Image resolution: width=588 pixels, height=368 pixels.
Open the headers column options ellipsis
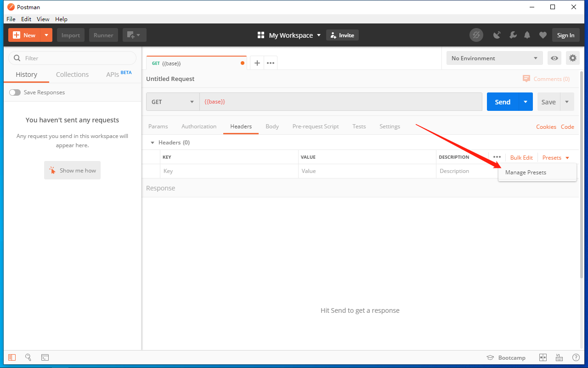tap(497, 157)
